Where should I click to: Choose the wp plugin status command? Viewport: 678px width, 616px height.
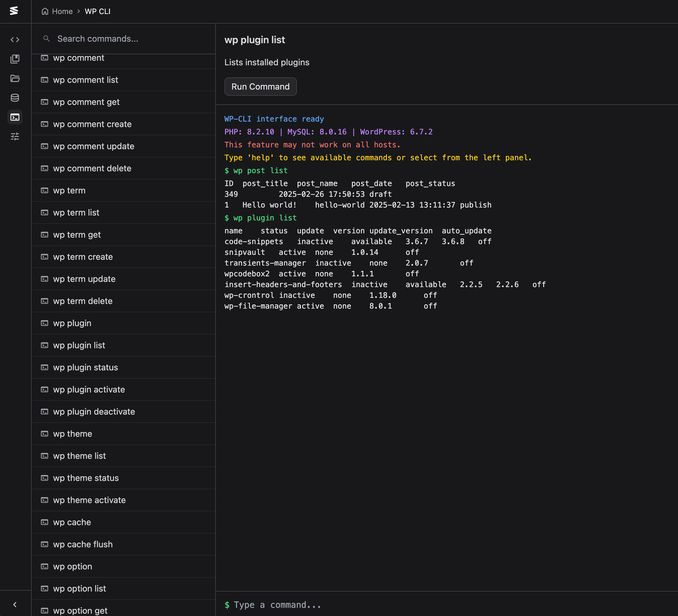(x=124, y=367)
